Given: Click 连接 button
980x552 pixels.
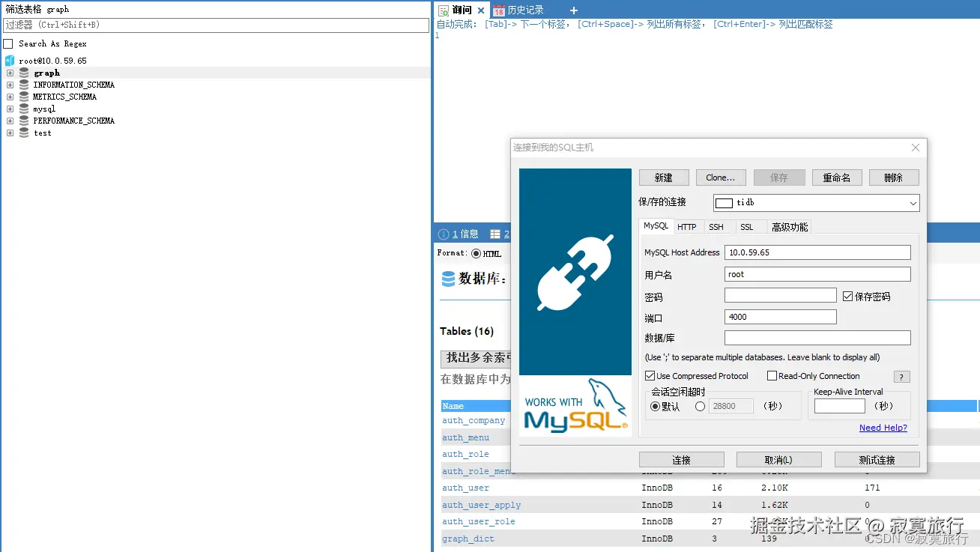Looking at the screenshot, I should tap(682, 460).
